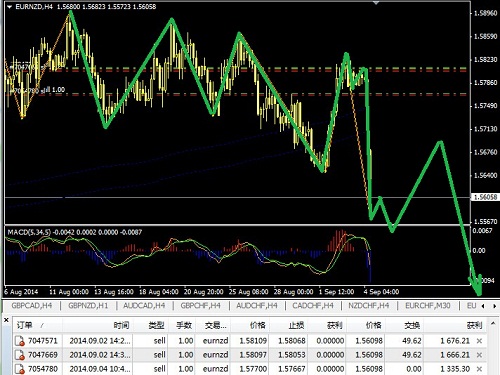Open the AUDCAD,H4 chart tab
The width and height of the screenshot is (500, 375).
[144, 306]
